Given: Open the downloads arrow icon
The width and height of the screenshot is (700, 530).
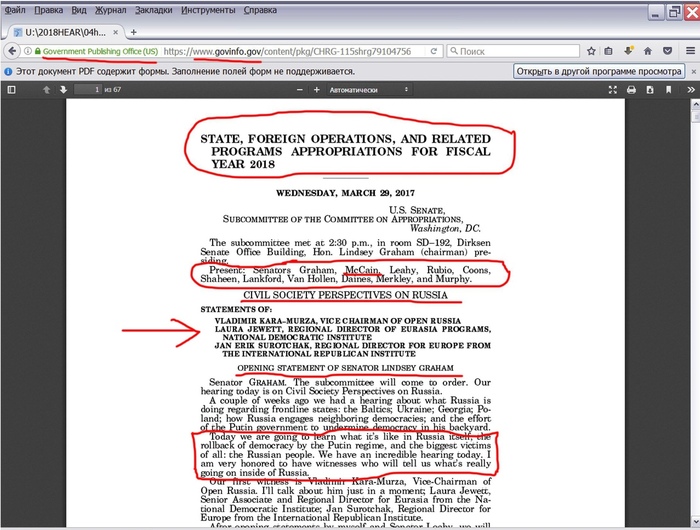Looking at the screenshot, I should point(628,51).
